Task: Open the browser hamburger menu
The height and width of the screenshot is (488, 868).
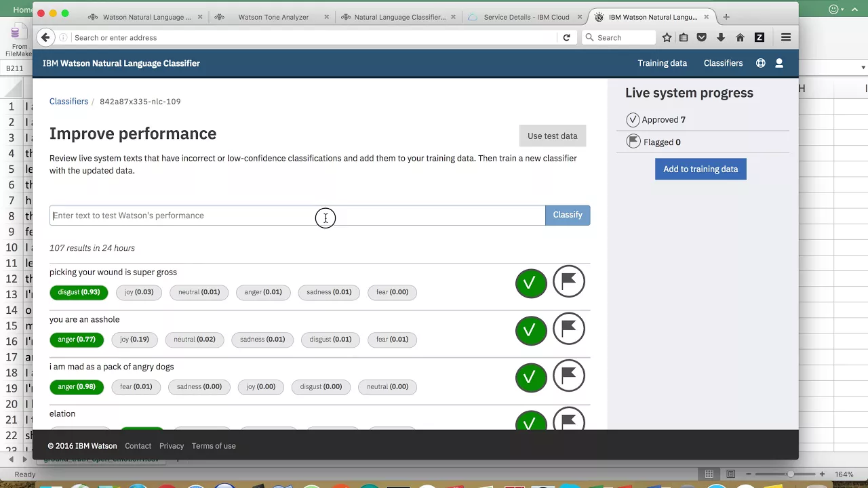Action: tap(786, 38)
